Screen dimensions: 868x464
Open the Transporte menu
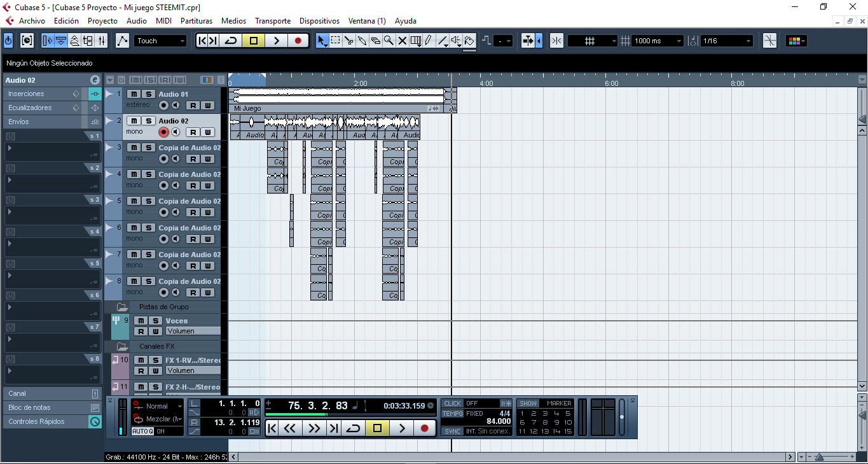coord(273,21)
